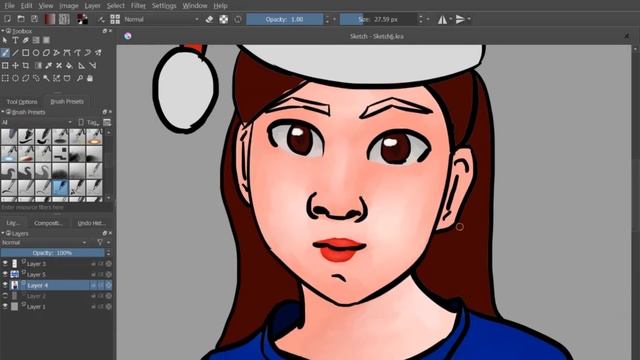Select the shape selection arrow tool
This screenshot has height=360, width=640.
5,40
